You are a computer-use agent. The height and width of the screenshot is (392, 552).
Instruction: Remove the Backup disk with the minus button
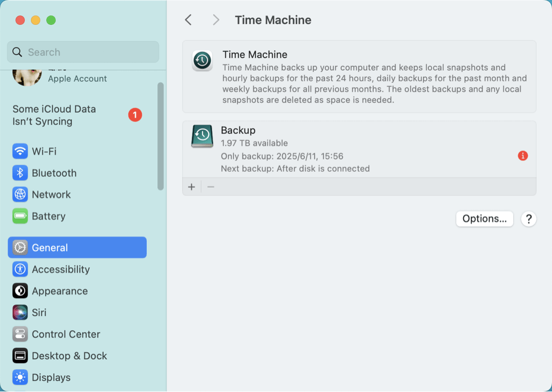[x=210, y=187]
